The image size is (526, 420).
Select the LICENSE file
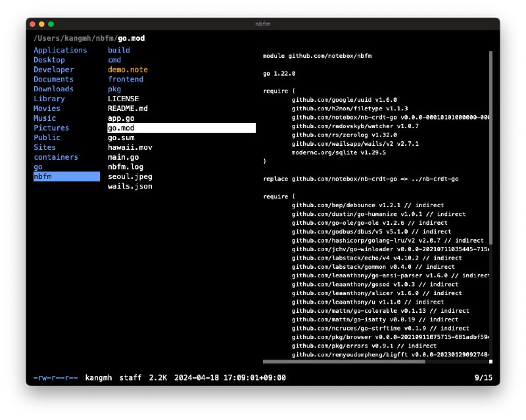click(124, 99)
